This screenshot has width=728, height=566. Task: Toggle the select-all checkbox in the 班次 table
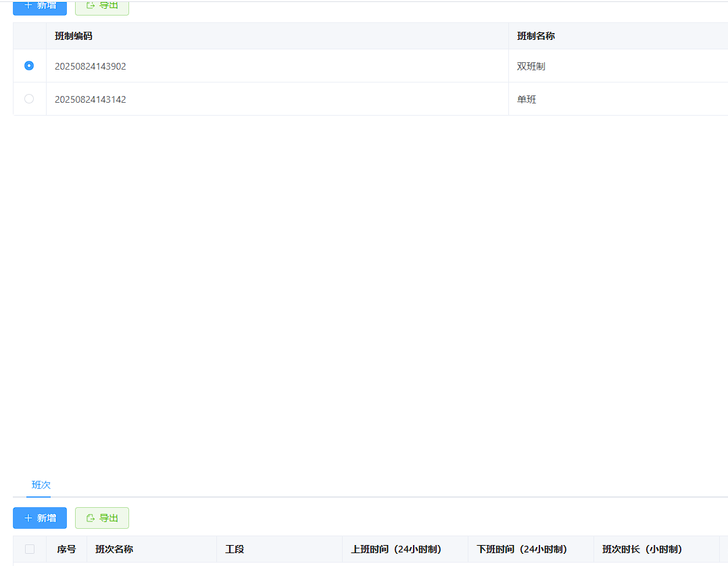tap(28, 549)
